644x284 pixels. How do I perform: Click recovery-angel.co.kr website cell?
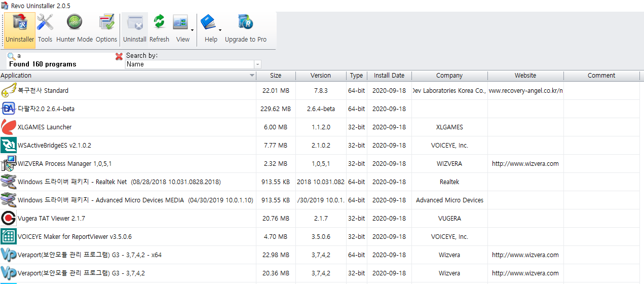(x=526, y=91)
